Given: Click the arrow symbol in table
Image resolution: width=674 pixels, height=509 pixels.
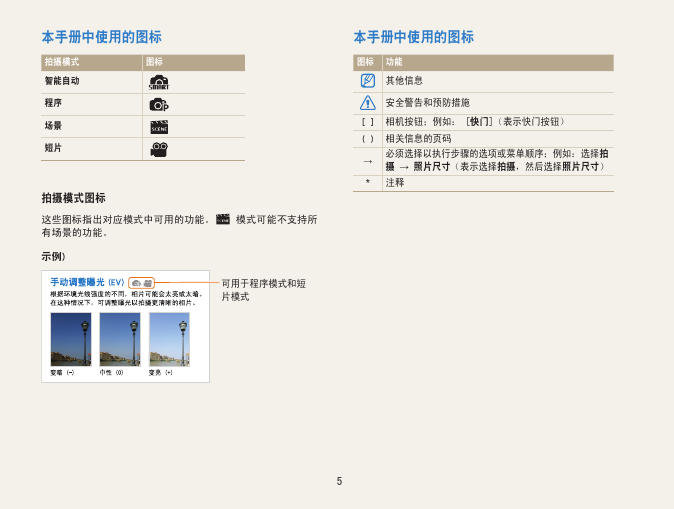Looking at the screenshot, I should coord(368,162).
